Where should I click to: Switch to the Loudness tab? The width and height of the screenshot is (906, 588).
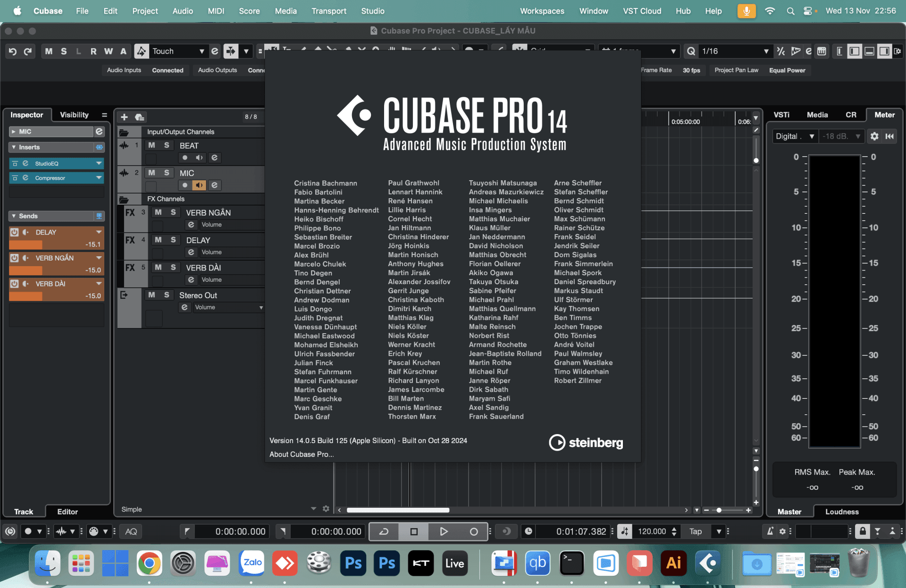click(842, 512)
